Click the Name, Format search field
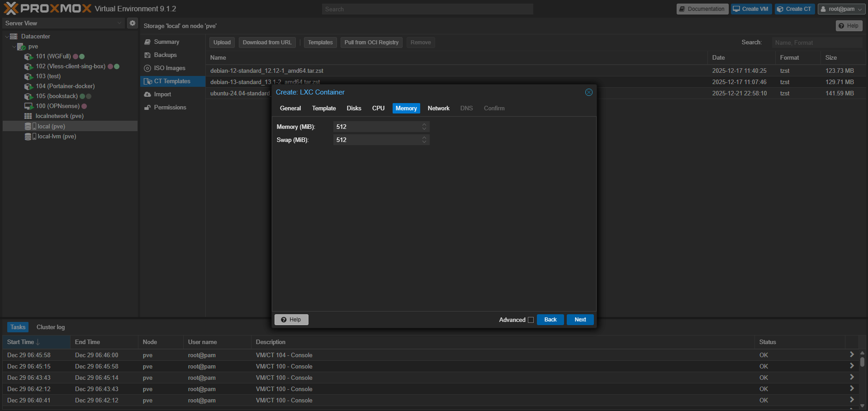 [x=817, y=43]
